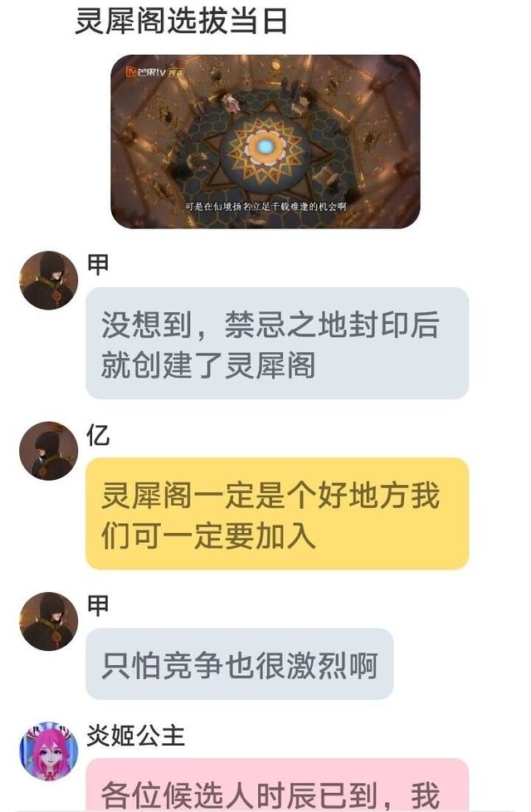Click the username 炎姬公主
Image resolution: width=531 pixels, height=812 pixels.
[x=135, y=736]
